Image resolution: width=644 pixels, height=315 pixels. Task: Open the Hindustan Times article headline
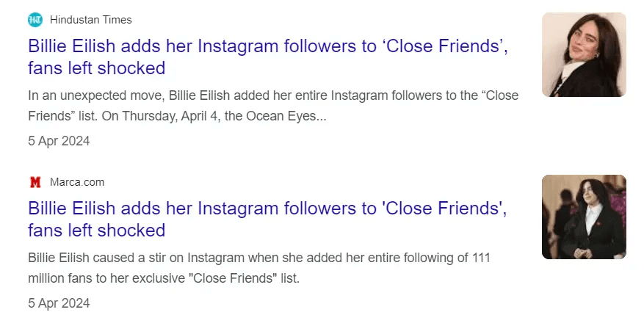pos(268,47)
